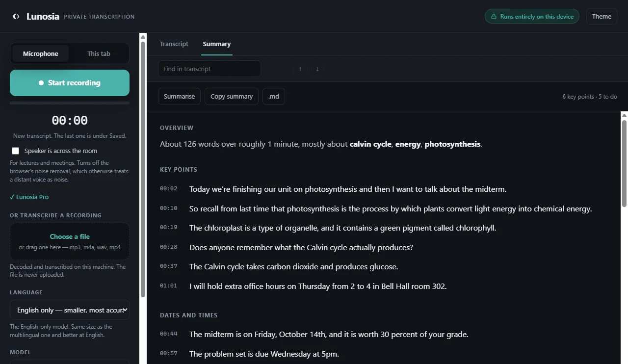This screenshot has height=364, width=628.
Task: Click "The problem set is due Wednesday" line
Action: (x=264, y=354)
